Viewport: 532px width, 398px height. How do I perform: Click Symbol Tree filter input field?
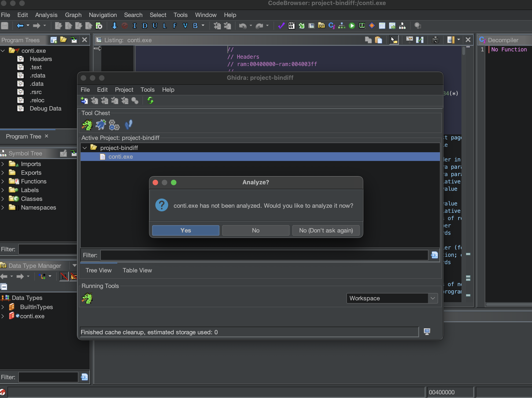48,249
